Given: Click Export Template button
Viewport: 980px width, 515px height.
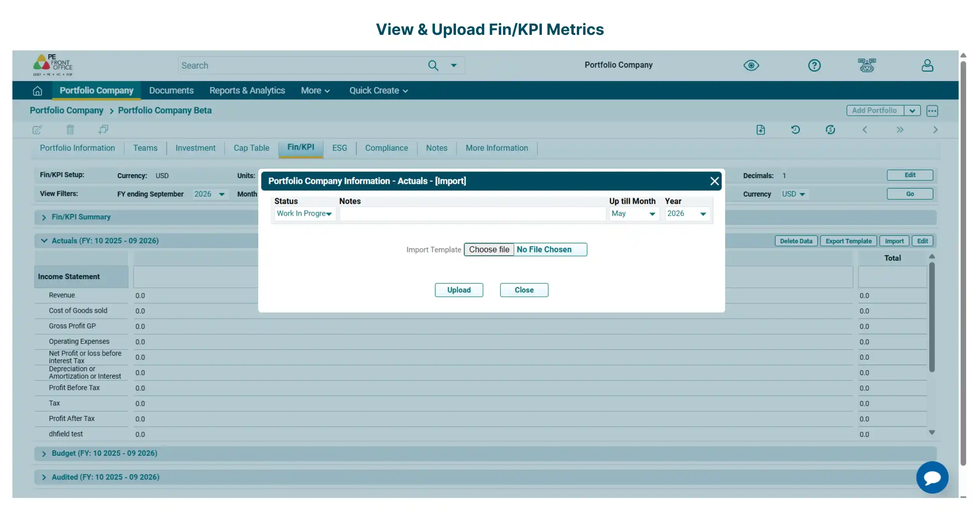Looking at the screenshot, I should [x=848, y=241].
